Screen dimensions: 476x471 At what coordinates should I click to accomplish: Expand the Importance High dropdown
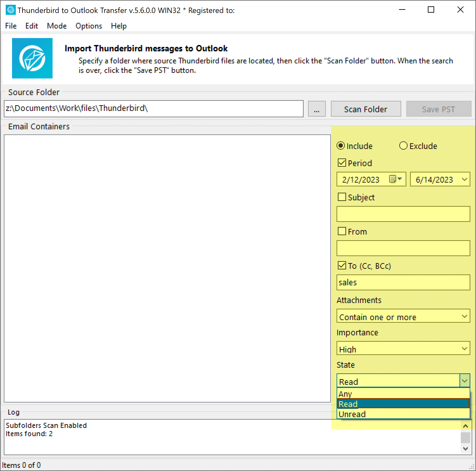click(x=465, y=349)
